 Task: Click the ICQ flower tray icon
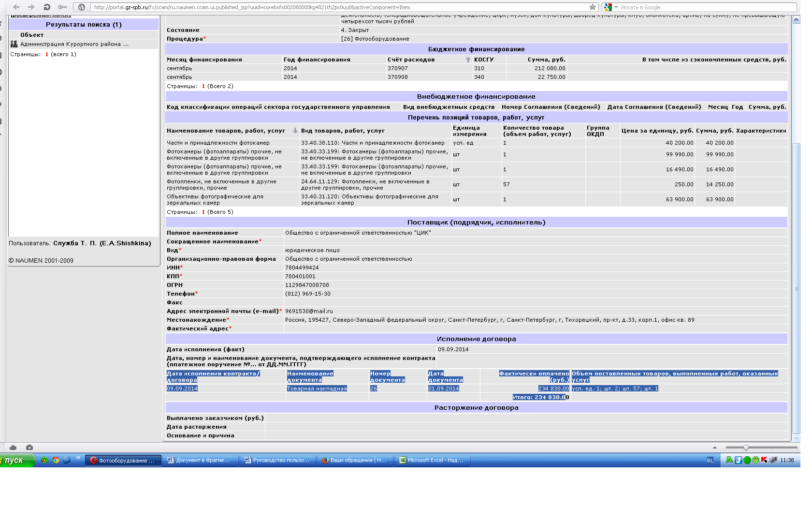pos(755,460)
